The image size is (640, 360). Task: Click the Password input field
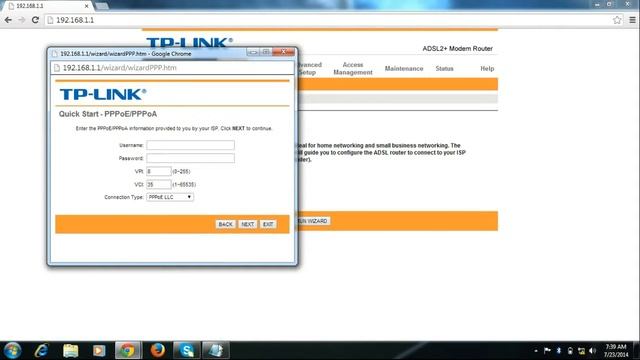(x=190, y=158)
